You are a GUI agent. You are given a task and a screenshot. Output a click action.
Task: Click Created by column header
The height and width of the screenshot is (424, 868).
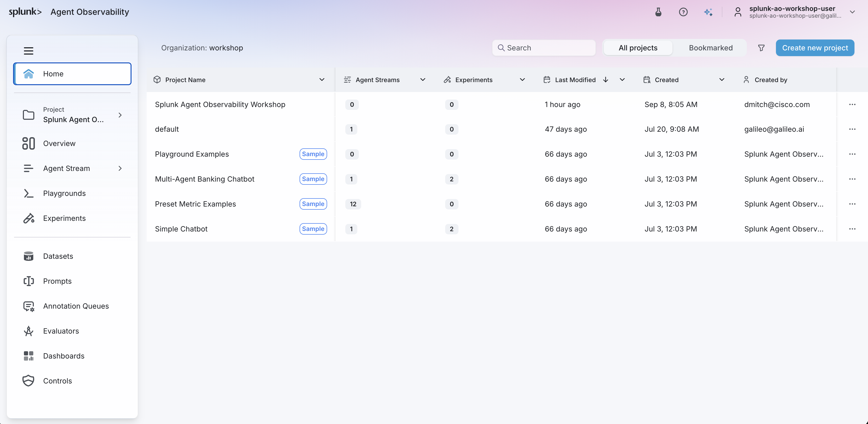pyautogui.click(x=771, y=80)
